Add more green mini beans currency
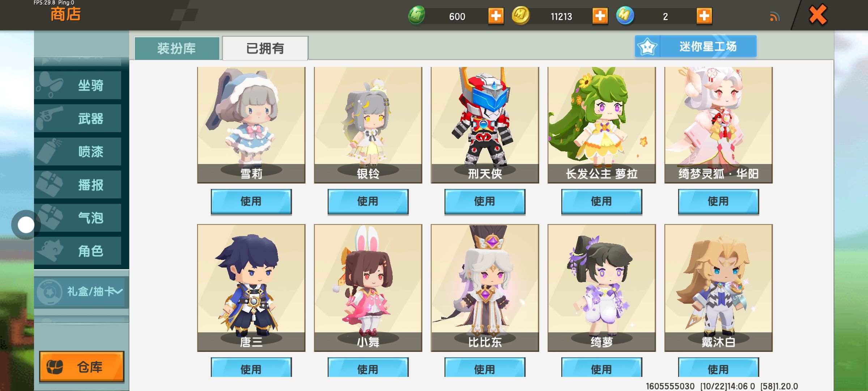This screenshot has height=391, width=868. click(496, 16)
